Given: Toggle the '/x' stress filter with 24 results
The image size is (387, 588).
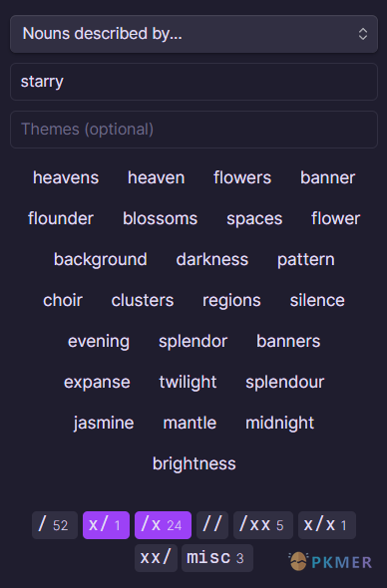Looking at the screenshot, I should point(163,525).
